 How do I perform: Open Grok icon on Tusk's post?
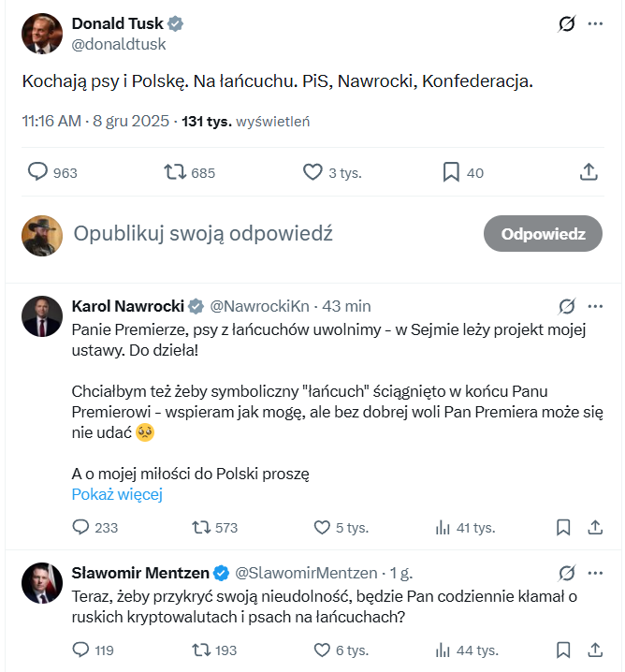click(565, 24)
